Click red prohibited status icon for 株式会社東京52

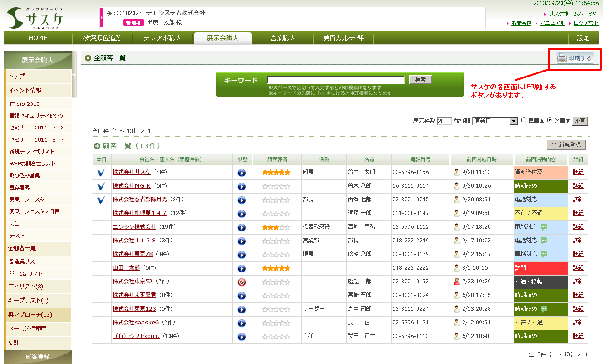(x=242, y=282)
